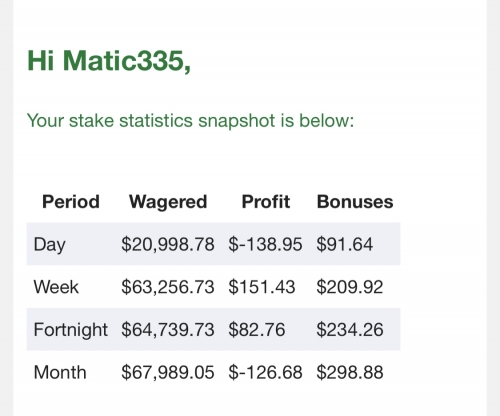Screen dimensions: 500x416
Task: Click the Month profit value $-126.68
Action: (x=265, y=372)
